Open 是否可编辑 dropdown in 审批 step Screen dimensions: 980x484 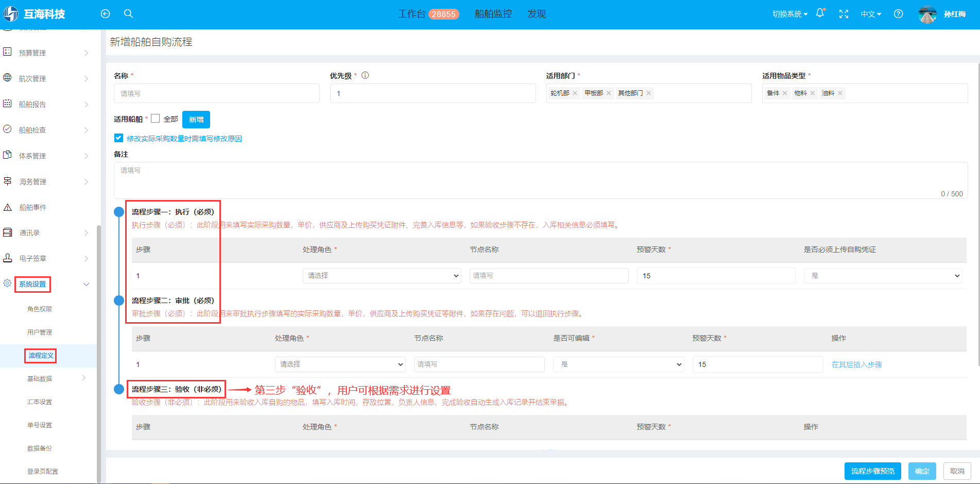tap(618, 364)
